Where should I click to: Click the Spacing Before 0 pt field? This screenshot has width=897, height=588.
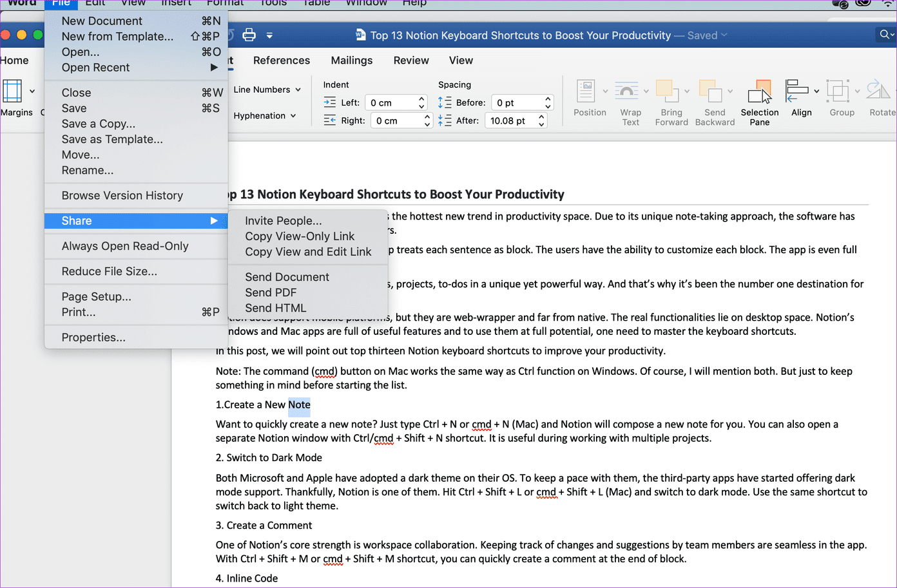click(x=517, y=102)
